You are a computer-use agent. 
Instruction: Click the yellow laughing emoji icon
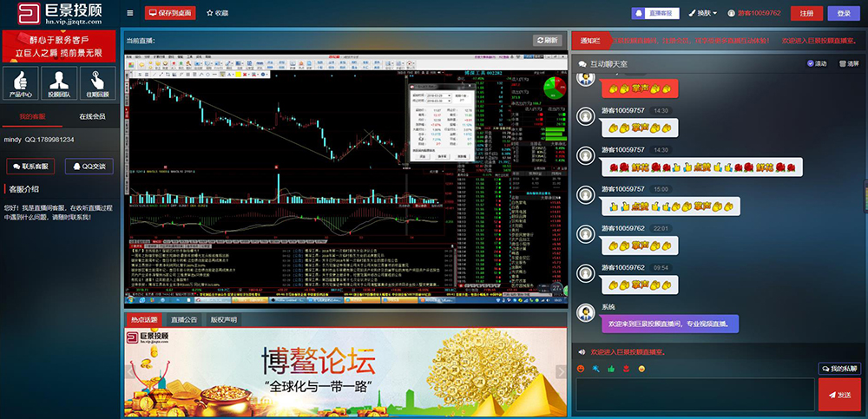pyautogui.click(x=641, y=368)
